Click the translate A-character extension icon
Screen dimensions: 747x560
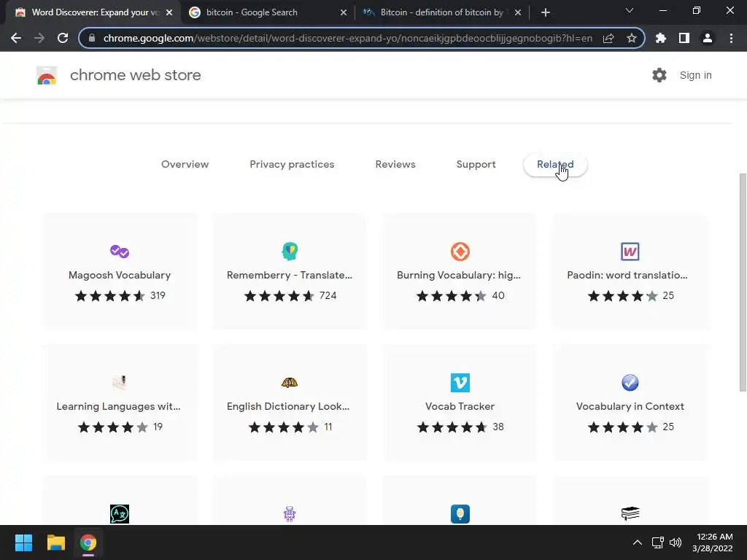pos(119,514)
